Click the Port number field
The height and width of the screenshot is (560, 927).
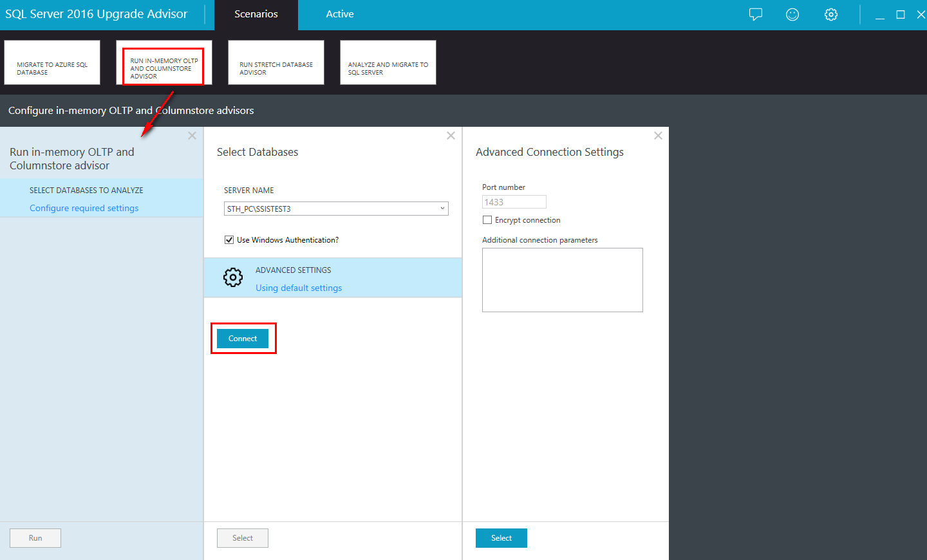point(514,202)
